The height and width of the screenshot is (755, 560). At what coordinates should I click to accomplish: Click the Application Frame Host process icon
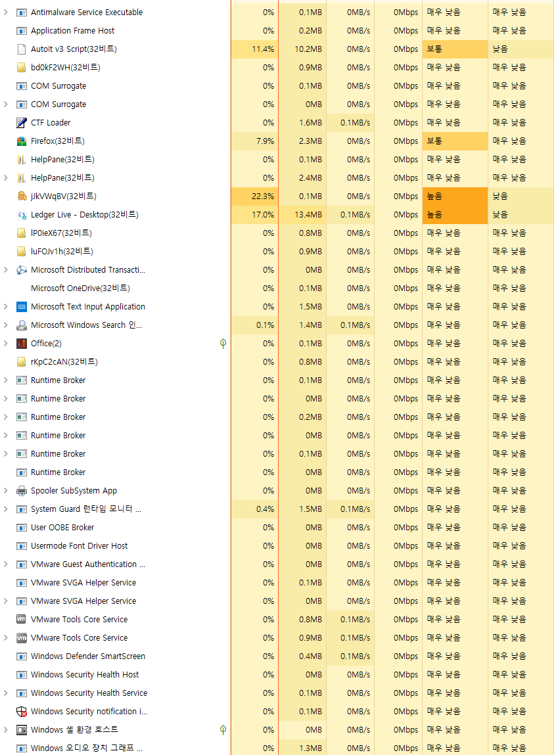21,31
